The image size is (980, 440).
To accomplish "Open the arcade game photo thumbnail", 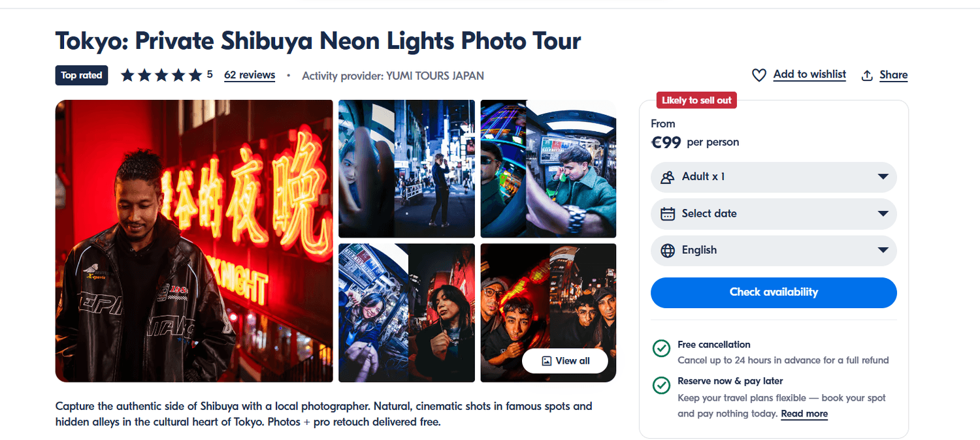I will [548, 168].
